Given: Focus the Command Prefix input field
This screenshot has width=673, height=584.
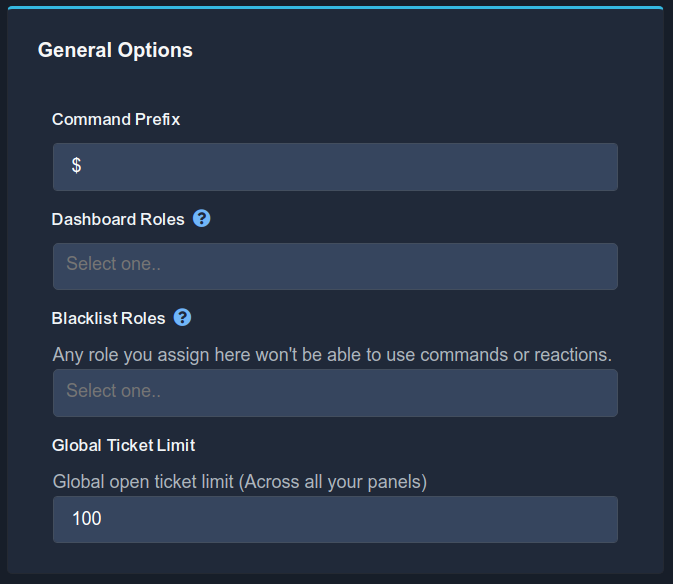Looking at the screenshot, I should click(335, 167).
